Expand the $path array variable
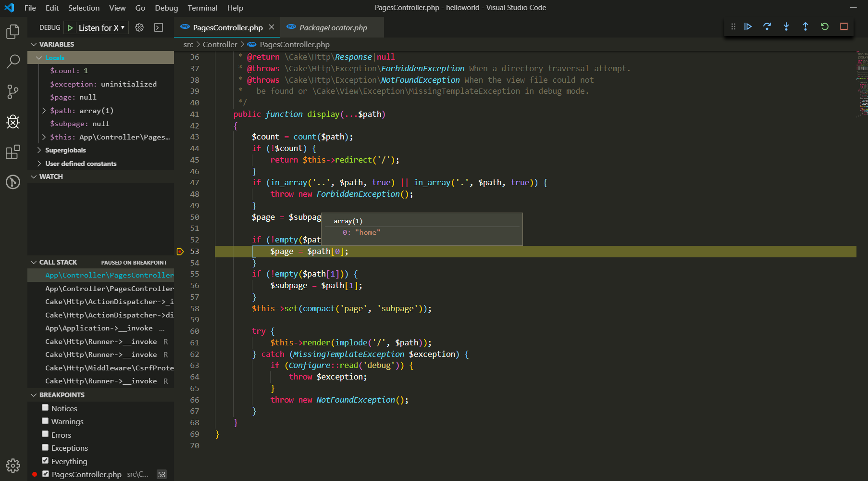 point(44,111)
